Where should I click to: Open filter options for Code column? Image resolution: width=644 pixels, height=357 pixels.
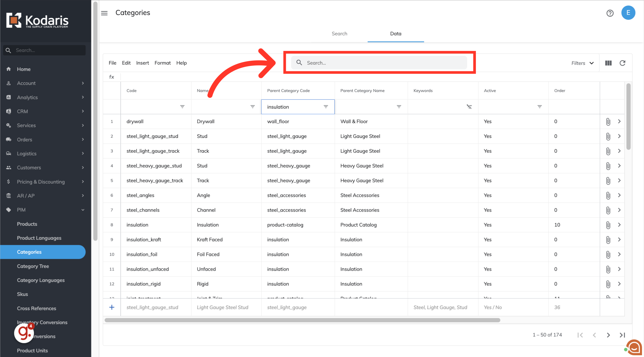[x=182, y=107]
